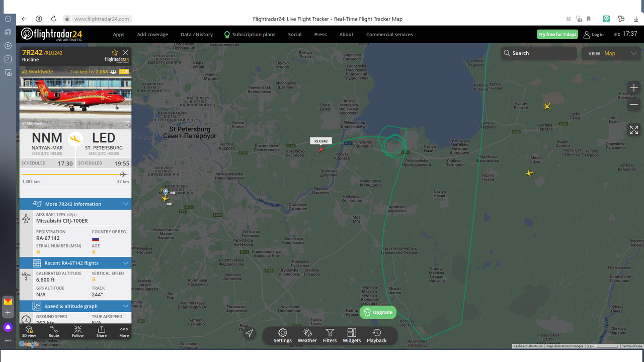Click the locked Vertical speed field
Screen dimensions: 644x362
pyautogui.click(x=94, y=279)
